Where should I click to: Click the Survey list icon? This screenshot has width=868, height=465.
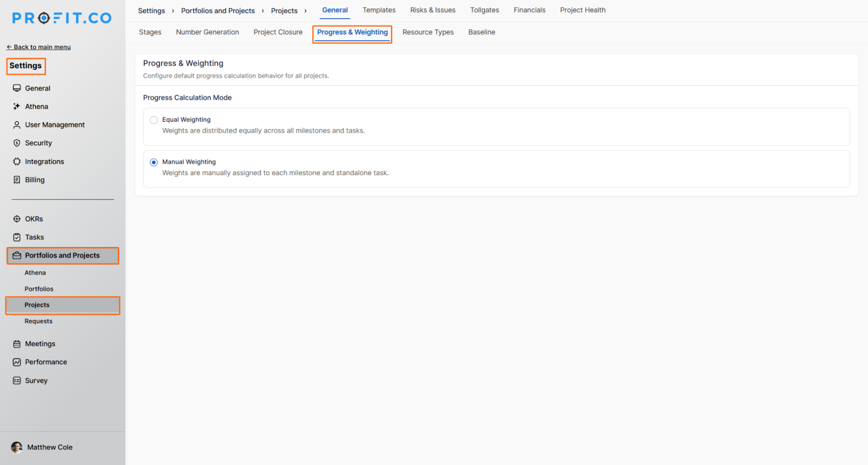tap(17, 381)
